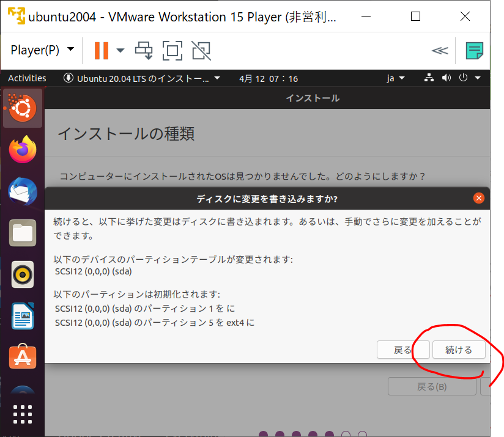Open LibreOffice Writer from the dock
Screen dimensions: 504x437
23,316
